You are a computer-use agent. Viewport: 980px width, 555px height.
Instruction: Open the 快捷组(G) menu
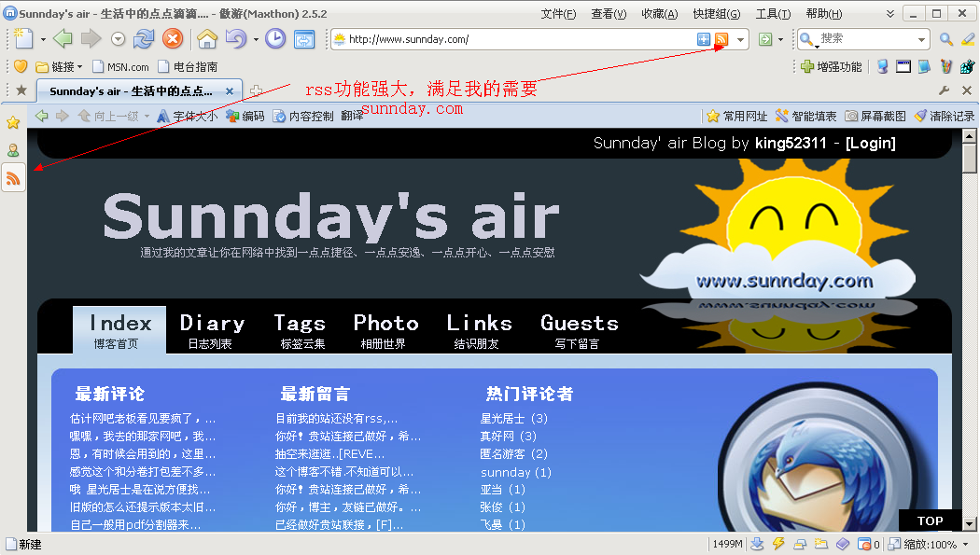click(x=716, y=14)
